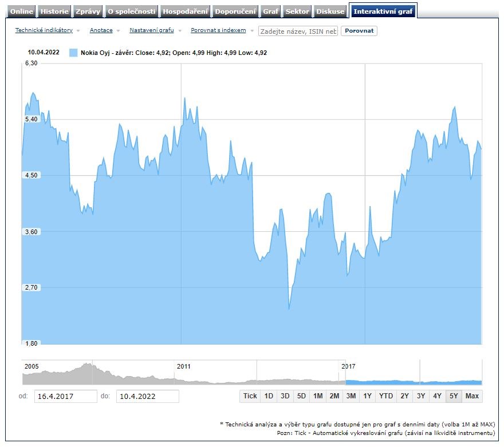
Task: Click the blue Nokia Oyj legend swatch
Action: [73, 53]
